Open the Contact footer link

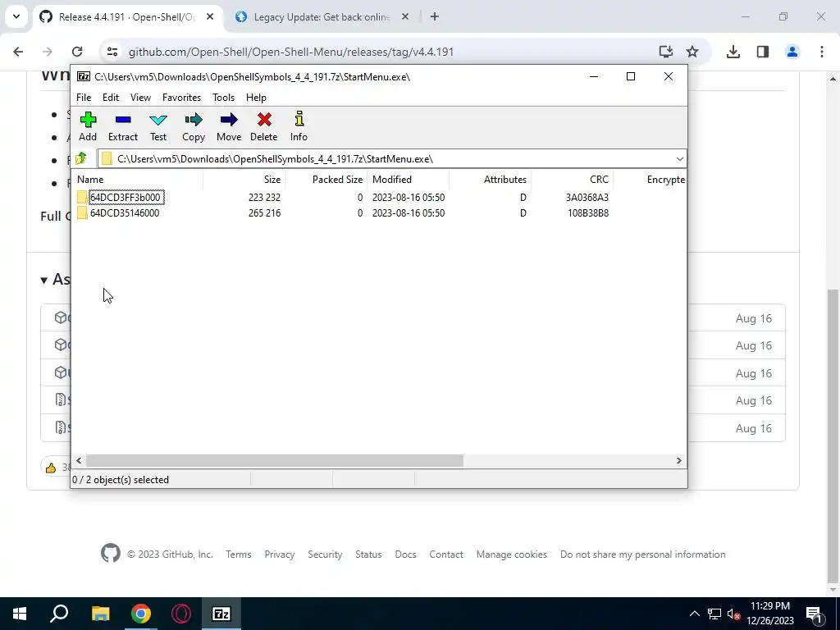[x=445, y=555]
